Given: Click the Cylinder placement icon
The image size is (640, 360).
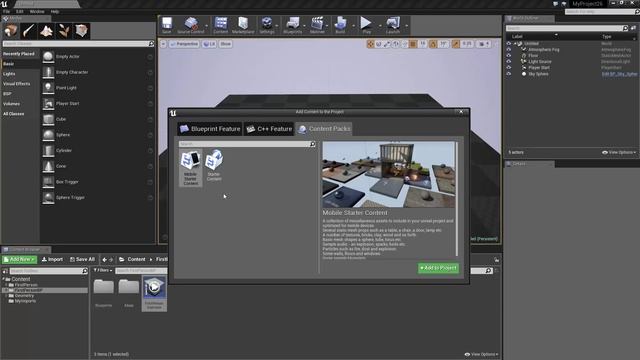Looking at the screenshot, I should (48, 150).
